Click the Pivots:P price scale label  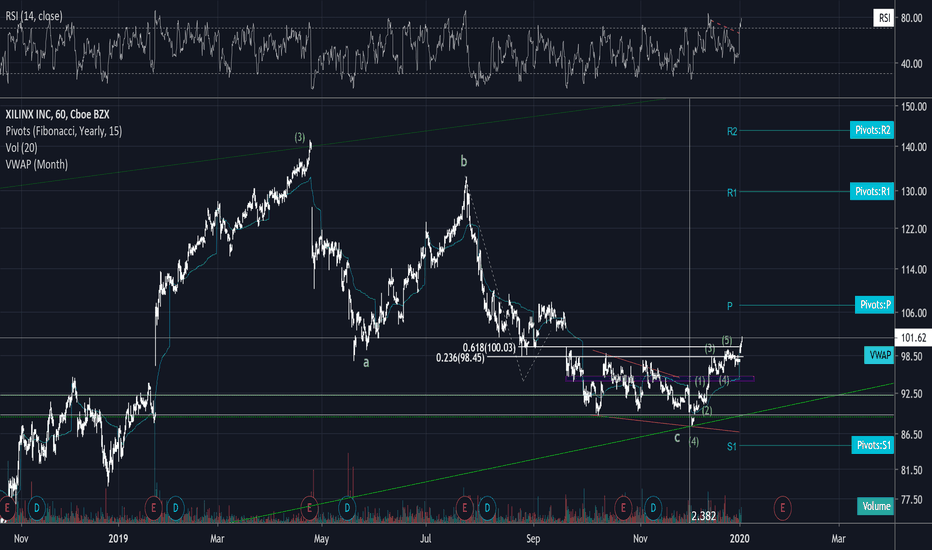click(x=874, y=305)
